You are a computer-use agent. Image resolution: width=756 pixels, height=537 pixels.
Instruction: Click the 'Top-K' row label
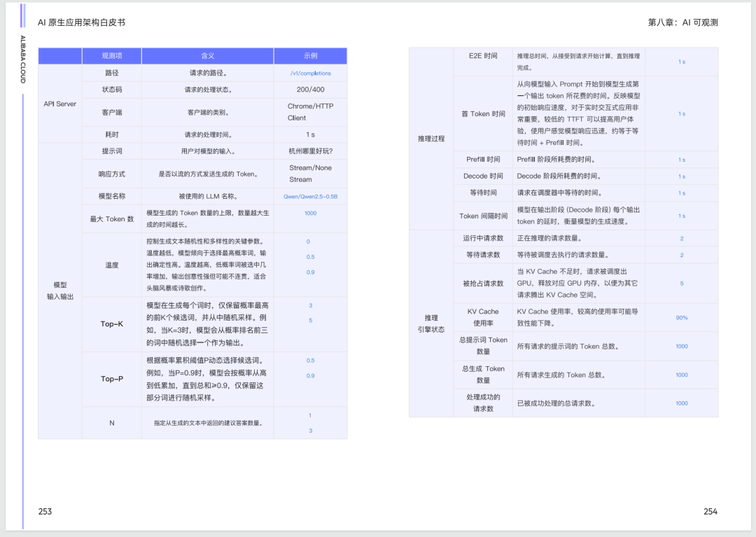(x=112, y=324)
